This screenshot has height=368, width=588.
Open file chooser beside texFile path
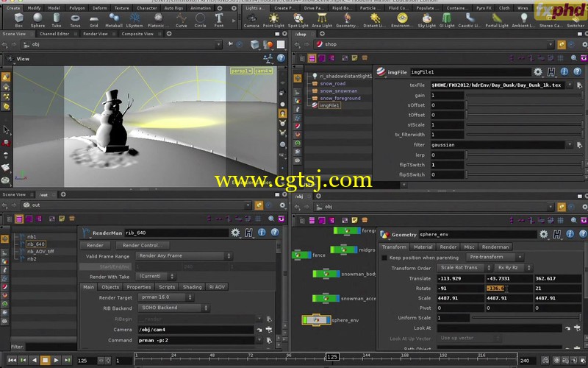point(579,85)
